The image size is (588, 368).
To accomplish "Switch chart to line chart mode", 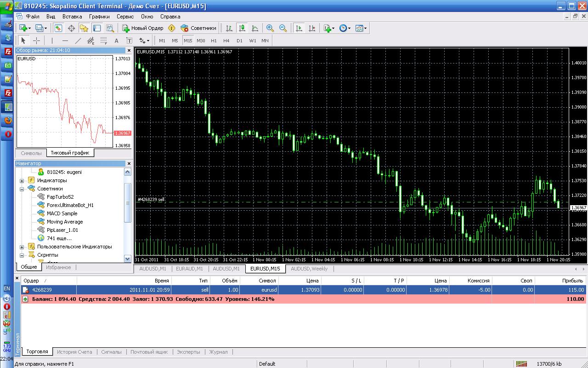I will (x=255, y=28).
